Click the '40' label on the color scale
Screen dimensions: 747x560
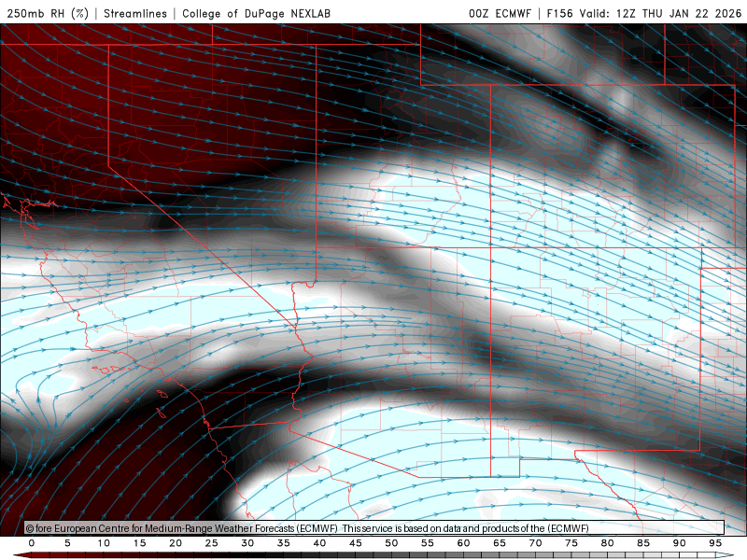(x=319, y=543)
